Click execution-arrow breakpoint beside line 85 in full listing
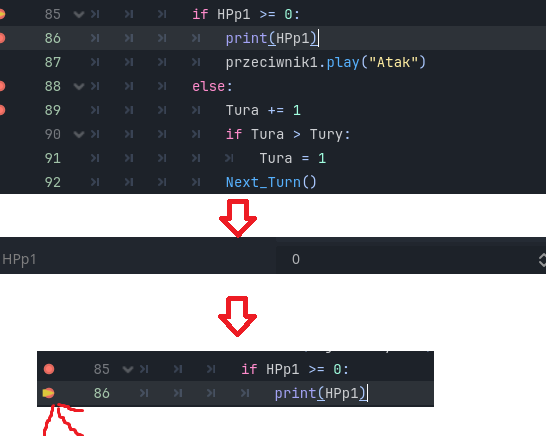The image size is (546, 436). point(2,14)
